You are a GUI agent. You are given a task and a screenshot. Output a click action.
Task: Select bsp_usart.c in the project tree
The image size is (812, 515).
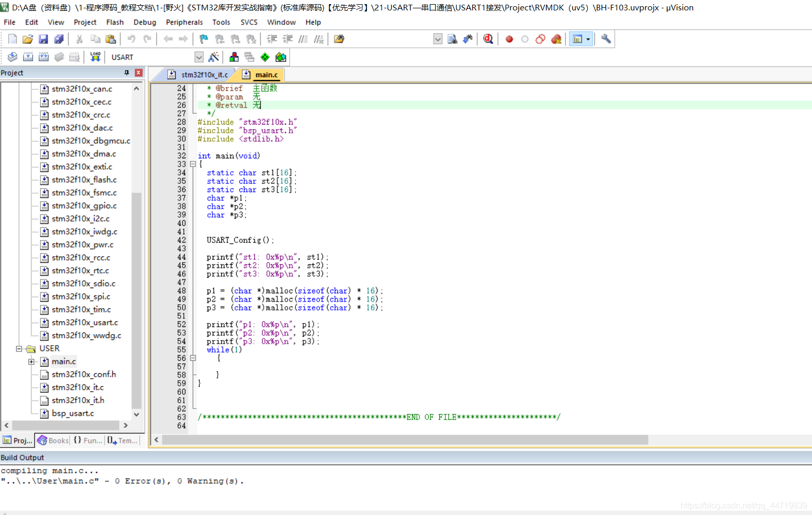coord(73,413)
